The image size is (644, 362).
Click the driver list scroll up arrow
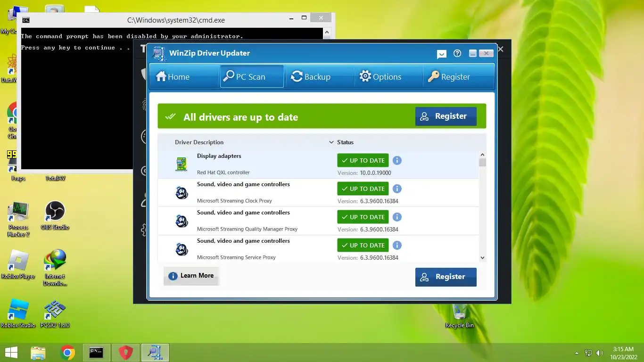[x=482, y=155]
